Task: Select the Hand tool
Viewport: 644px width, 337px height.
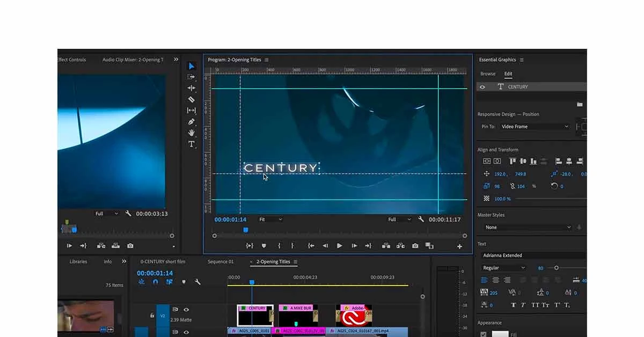Action: pos(192,133)
